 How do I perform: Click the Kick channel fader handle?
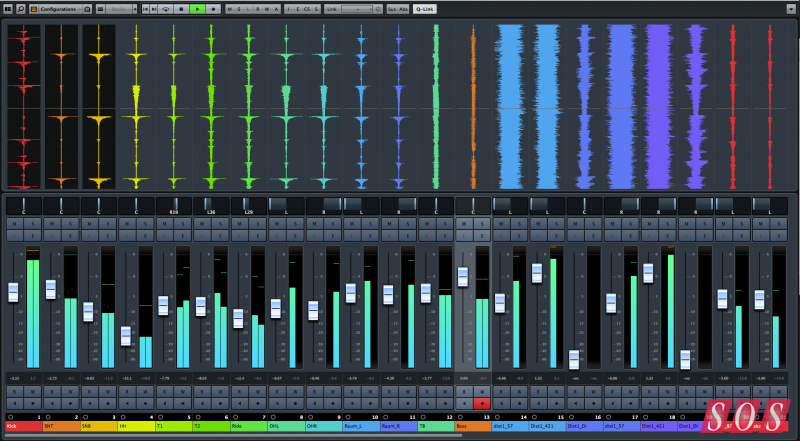13,292
